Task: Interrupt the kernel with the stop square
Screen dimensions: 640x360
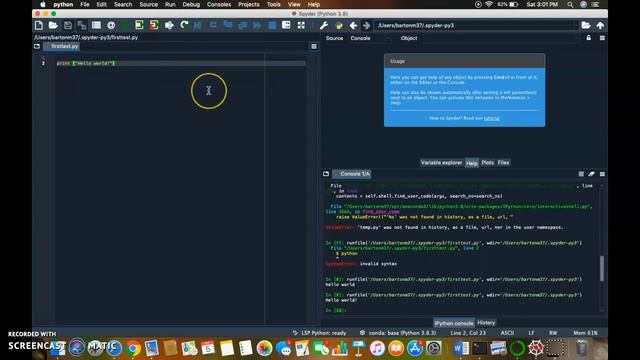Action: [x=581, y=174]
